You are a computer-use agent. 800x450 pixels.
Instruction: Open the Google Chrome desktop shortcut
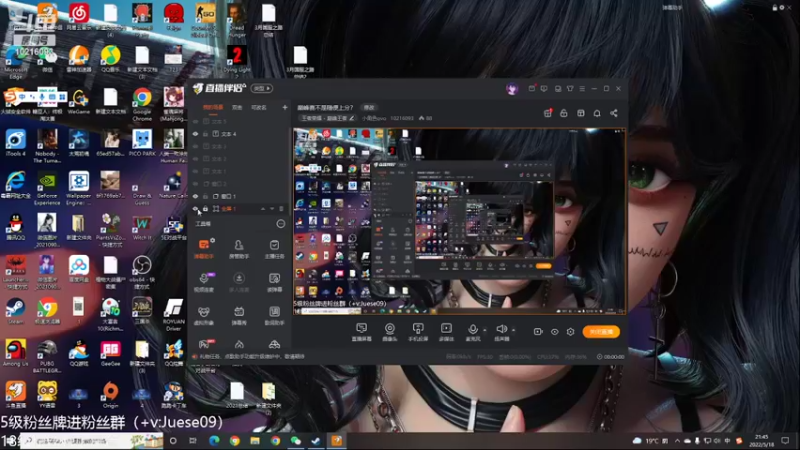(x=142, y=104)
